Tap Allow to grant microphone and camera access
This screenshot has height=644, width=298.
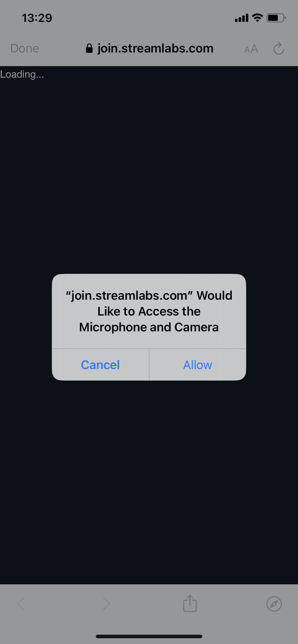coord(198,365)
